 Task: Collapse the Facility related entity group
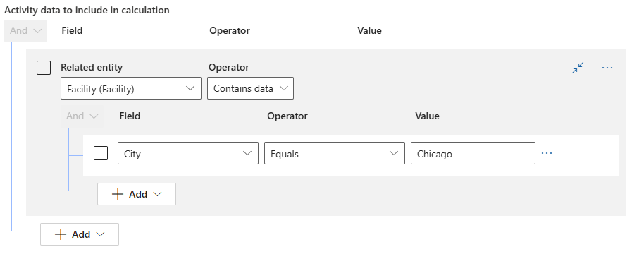[578, 68]
